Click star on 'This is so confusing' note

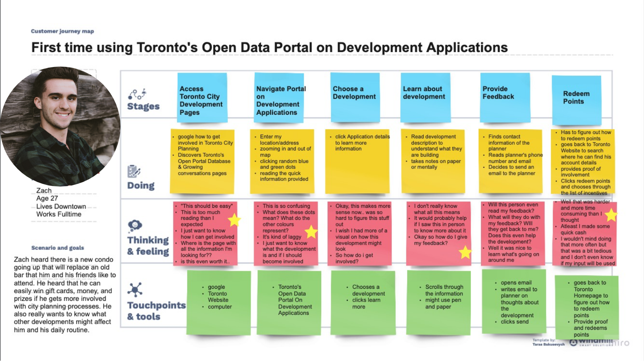[311, 232]
